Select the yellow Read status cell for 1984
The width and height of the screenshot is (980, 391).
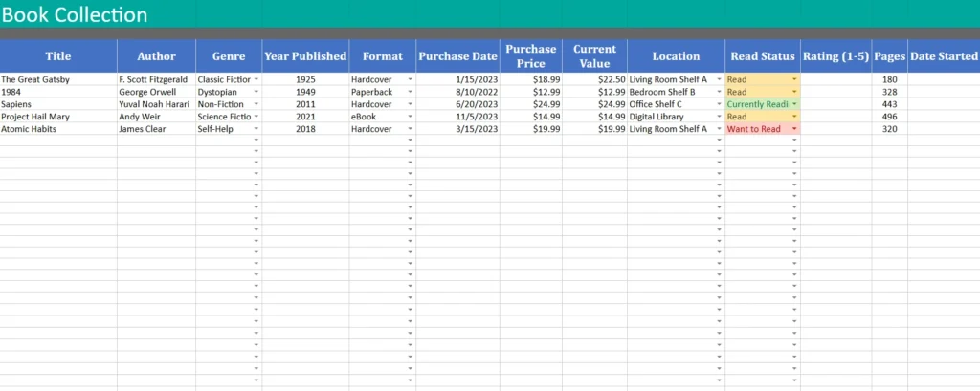757,92
